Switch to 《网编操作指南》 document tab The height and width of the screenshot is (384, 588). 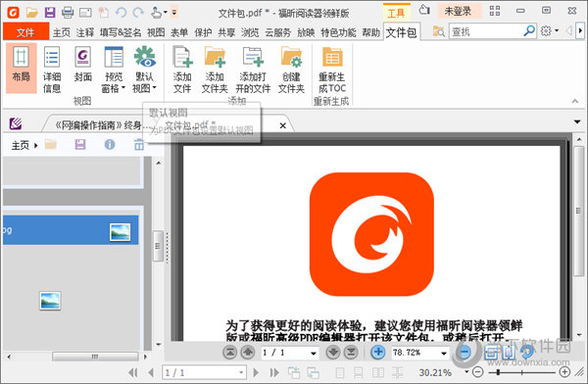[98, 124]
